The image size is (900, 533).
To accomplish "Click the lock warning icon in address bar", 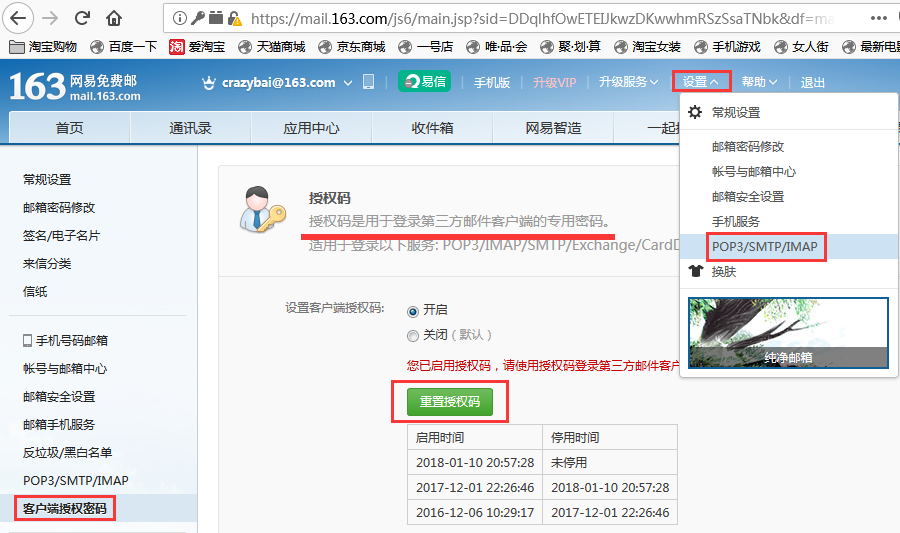I will coord(234,19).
